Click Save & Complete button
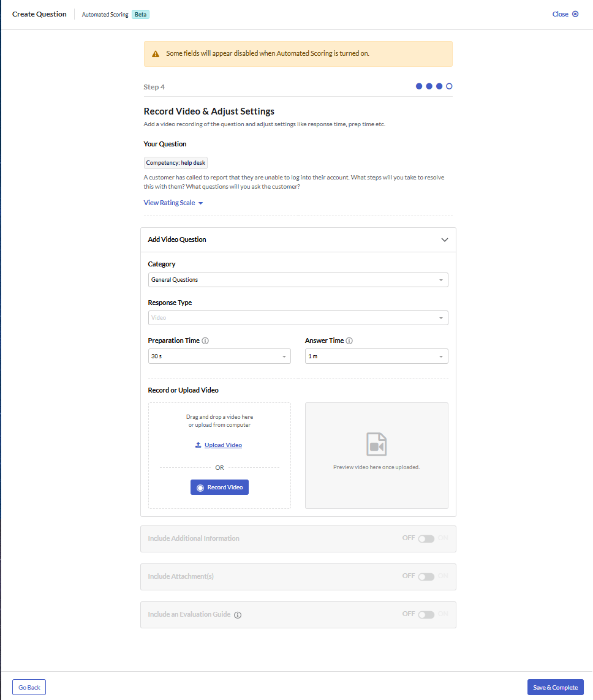The width and height of the screenshot is (593, 700). tap(555, 688)
